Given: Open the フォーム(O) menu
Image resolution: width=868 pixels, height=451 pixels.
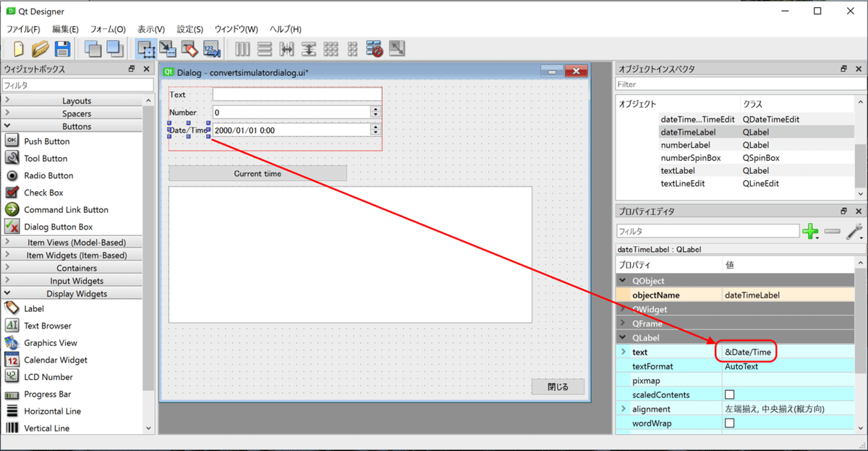Looking at the screenshot, I should pos(108,29).
